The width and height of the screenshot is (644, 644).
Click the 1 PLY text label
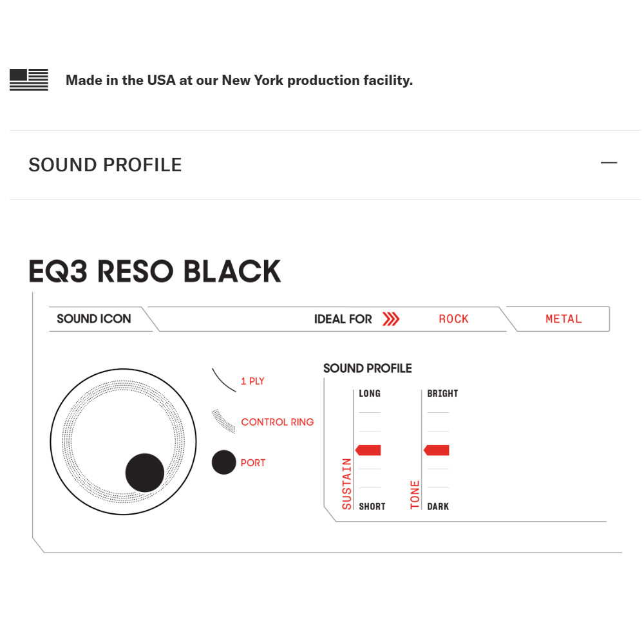(252, 381)
